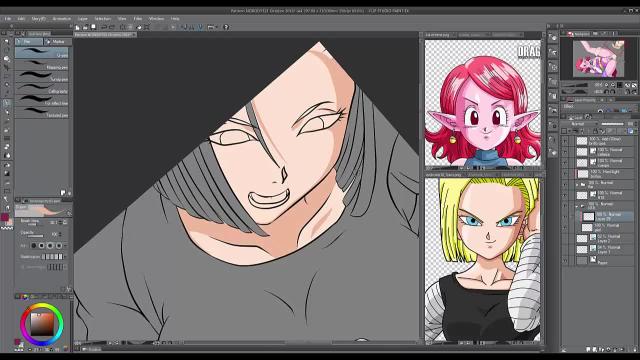The height and width of the screenshot is (360, 640).
Task: Select the Zoom magnifier tool
Action: (7, 41)
